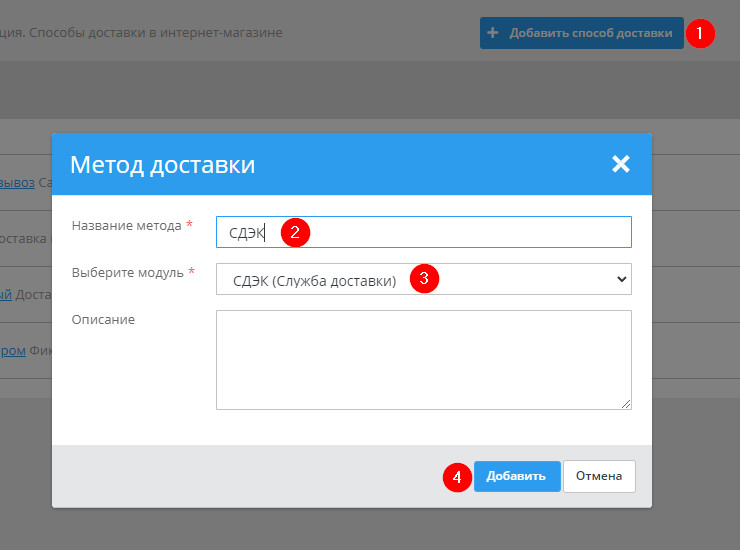Click the Добавить способ доставки button
Image resolution: width=740 pixels, height=550 pixels.
point(581,33)
